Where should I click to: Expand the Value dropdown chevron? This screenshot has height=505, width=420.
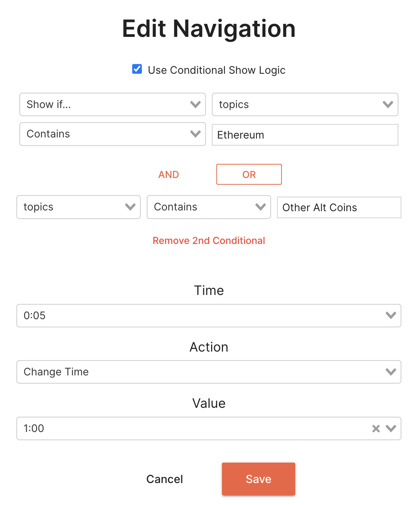click(391, 428)
